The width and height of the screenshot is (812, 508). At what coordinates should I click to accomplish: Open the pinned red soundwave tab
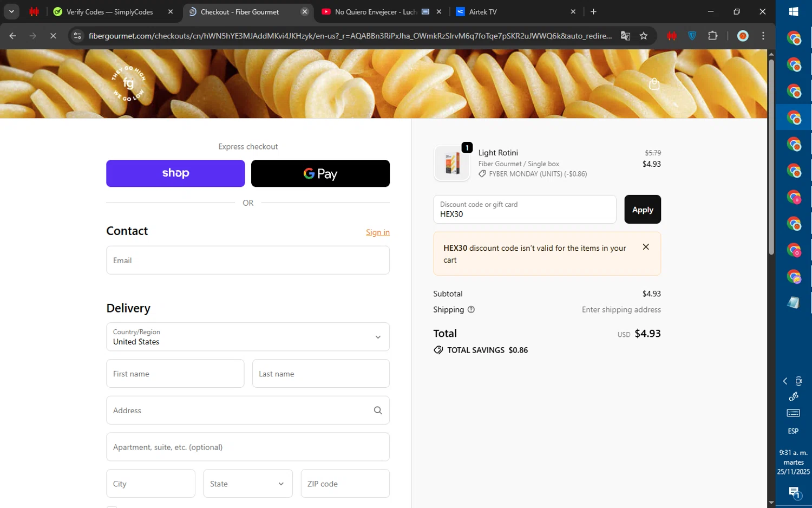click(x=34, y=11)
